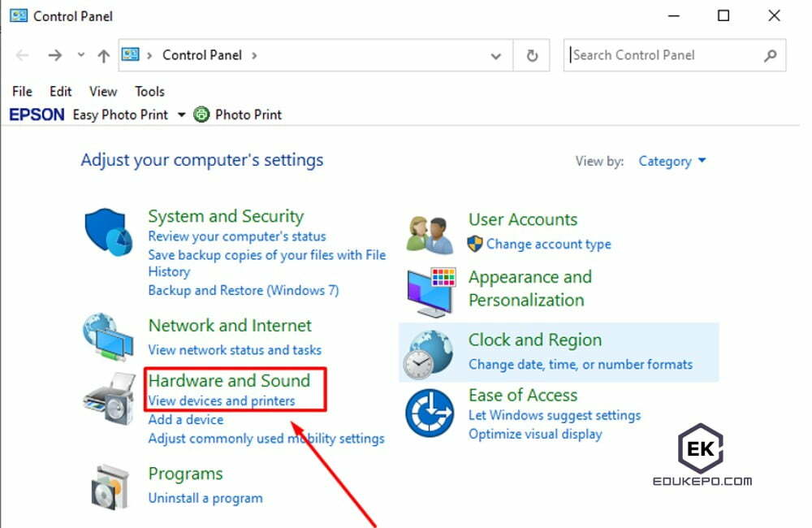812x528 pixels.
Task: Open the File menu
Action: [x=22, y=92]
